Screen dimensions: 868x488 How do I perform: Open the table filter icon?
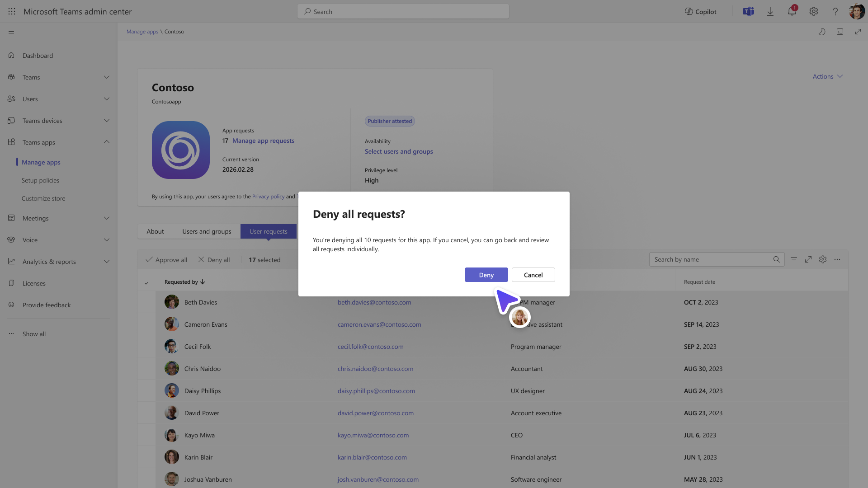click(794, 259)
